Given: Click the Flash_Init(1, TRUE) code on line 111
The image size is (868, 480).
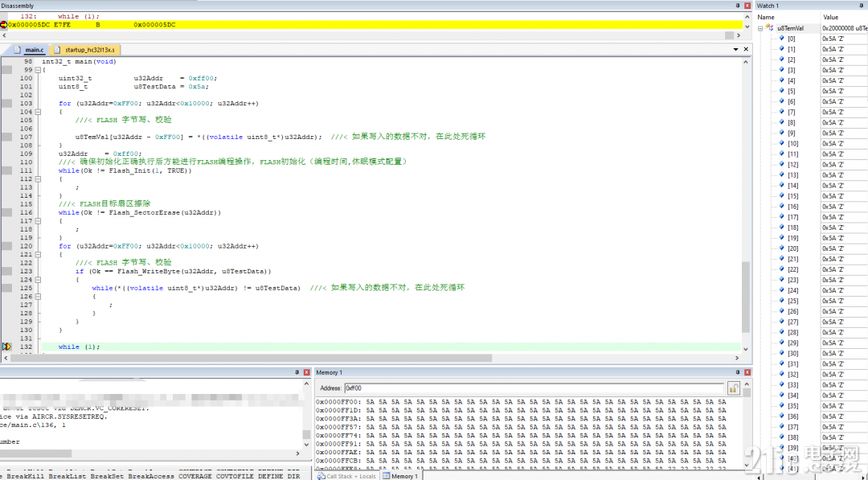Looking at the screenshot, I should pyautogui.click(x=149, y=170).
